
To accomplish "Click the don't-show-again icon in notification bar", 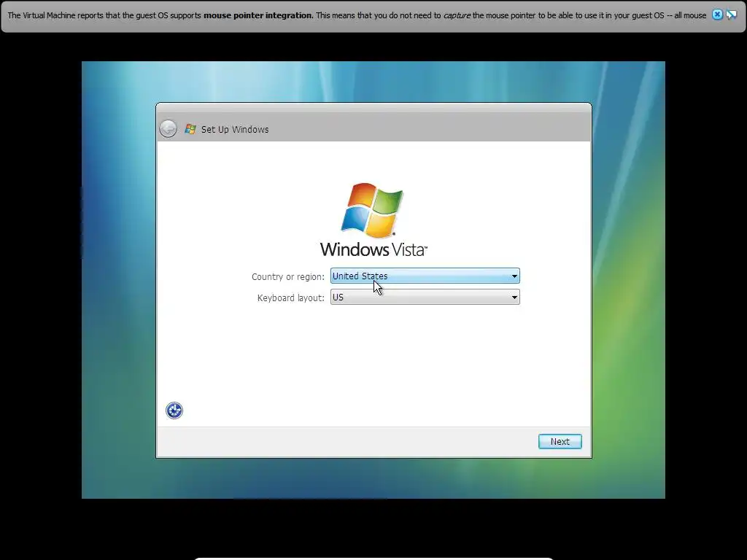I will [x=731, y=15].
